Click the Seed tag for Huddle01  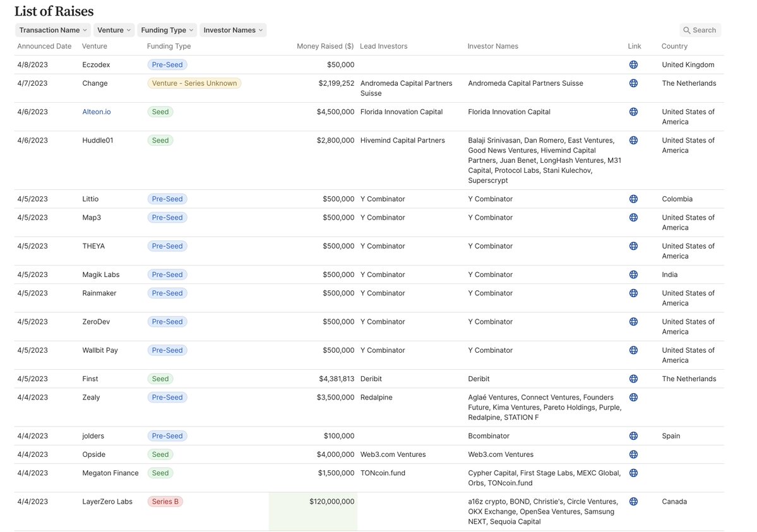coord(160,141)
